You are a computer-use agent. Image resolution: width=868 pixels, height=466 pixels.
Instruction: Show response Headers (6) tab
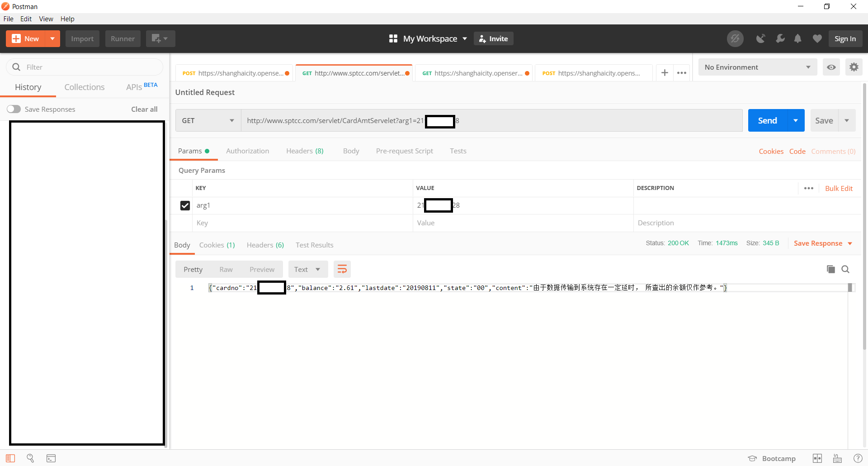tap(265, 245)
